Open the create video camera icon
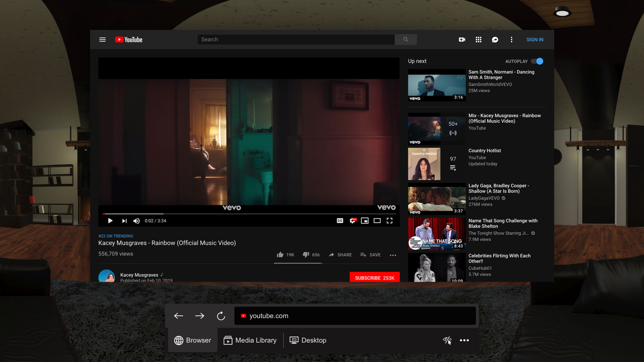644x362 pixels. coord(462,40)
